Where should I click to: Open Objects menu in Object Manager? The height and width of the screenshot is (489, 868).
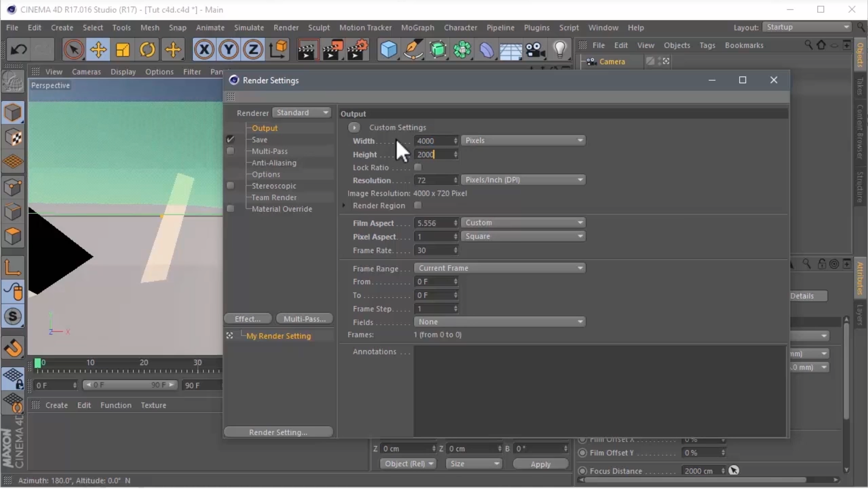tap(676, 45)
